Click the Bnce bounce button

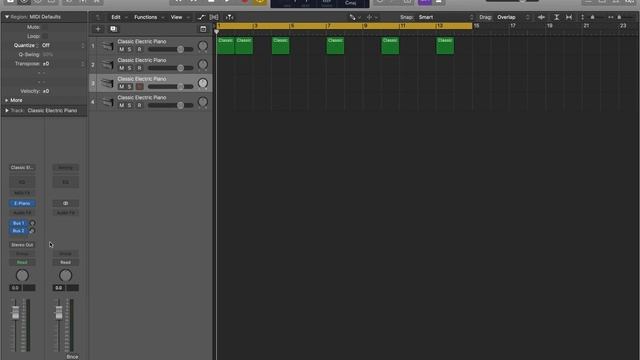(x=72, y=357)
